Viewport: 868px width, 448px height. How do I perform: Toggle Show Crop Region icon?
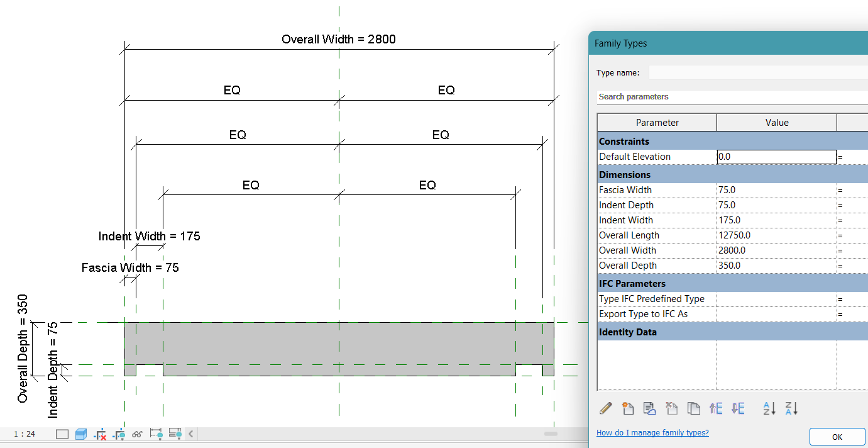(119, 434)
